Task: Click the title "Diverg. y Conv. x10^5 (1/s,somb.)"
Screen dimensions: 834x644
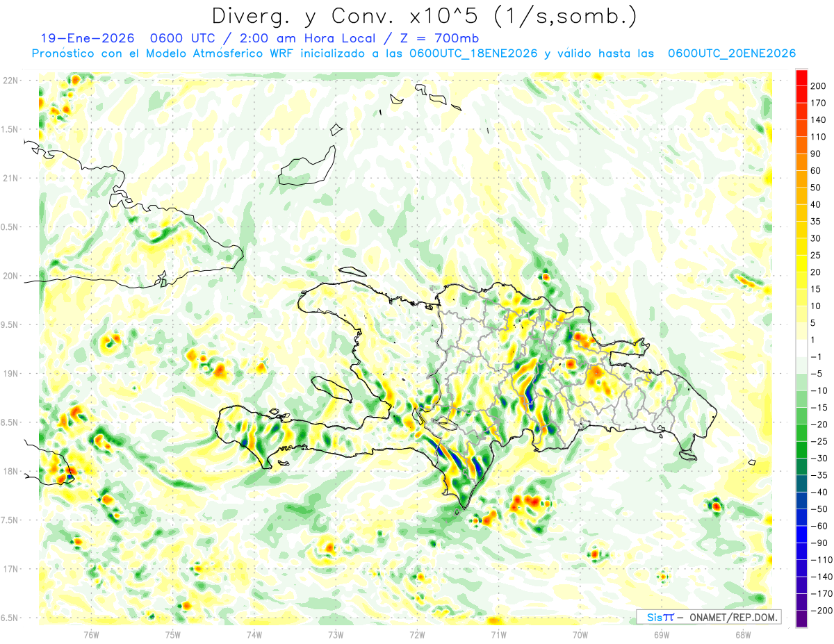Action: 424,15
